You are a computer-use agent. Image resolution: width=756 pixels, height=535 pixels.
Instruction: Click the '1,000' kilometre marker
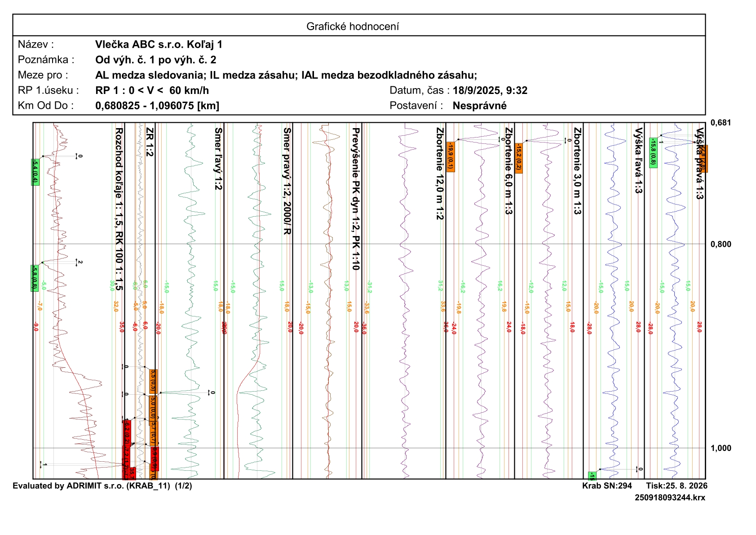click(721, 448)
